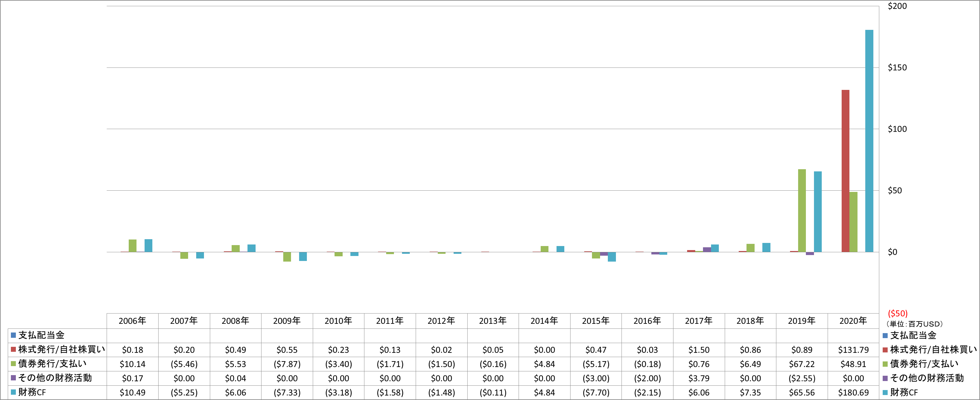Click the $150 axis label

897,68
